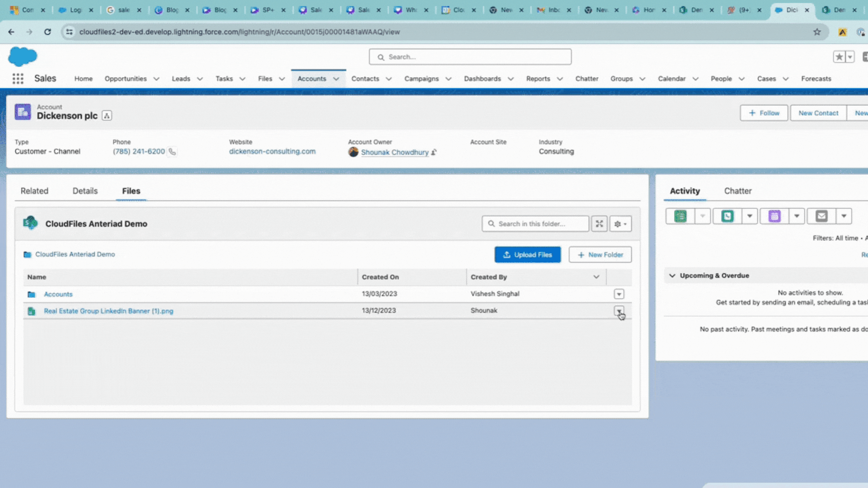Switch to the Details tab
This screenshot has height=488, width=868.
[x=85, y=191]
